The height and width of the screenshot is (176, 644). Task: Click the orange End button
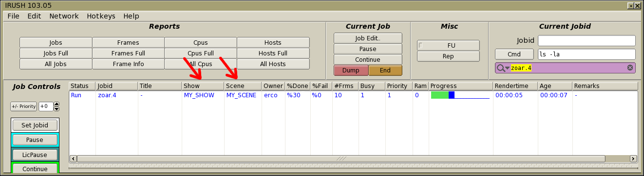[385, 70]
